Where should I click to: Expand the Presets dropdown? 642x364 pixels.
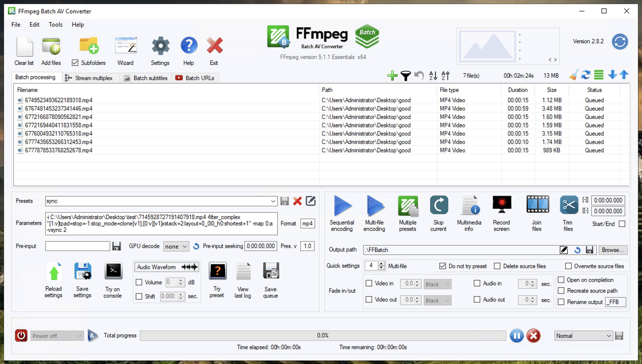(273, 201)
